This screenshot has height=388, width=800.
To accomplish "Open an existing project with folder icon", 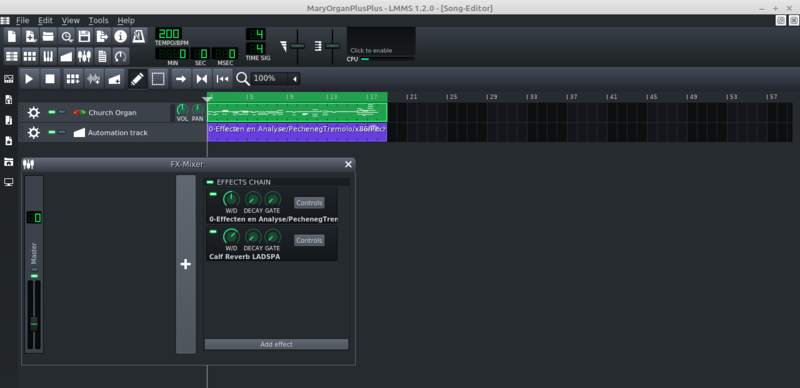I will pos(48,36).
